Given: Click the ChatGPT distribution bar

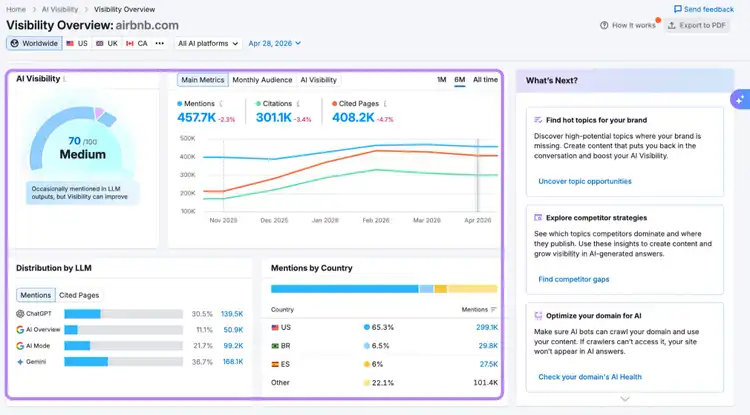Looking at the screenshot, I should [x=123, y=314].
